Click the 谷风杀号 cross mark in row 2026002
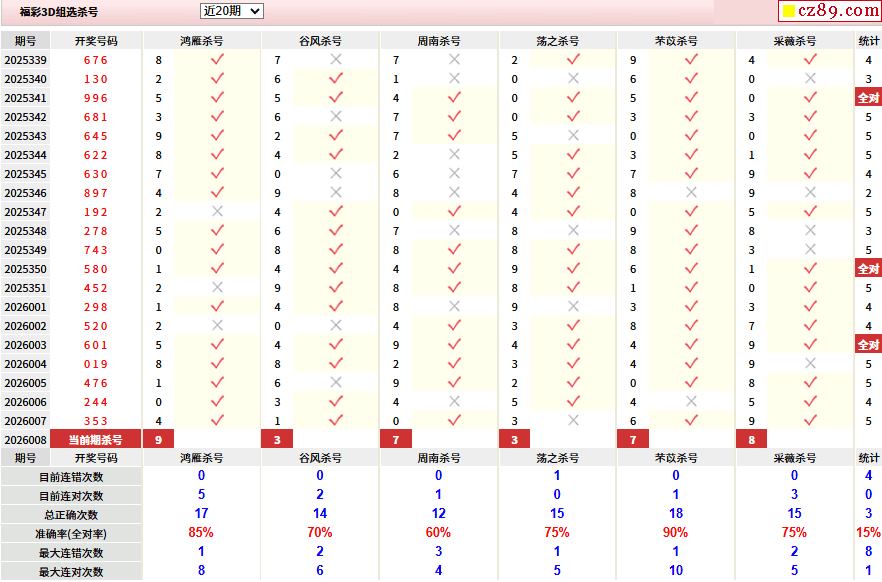Image resolution: width=882 pixels, height=582 pixels. pyautogui.click(x=336, y=326)
